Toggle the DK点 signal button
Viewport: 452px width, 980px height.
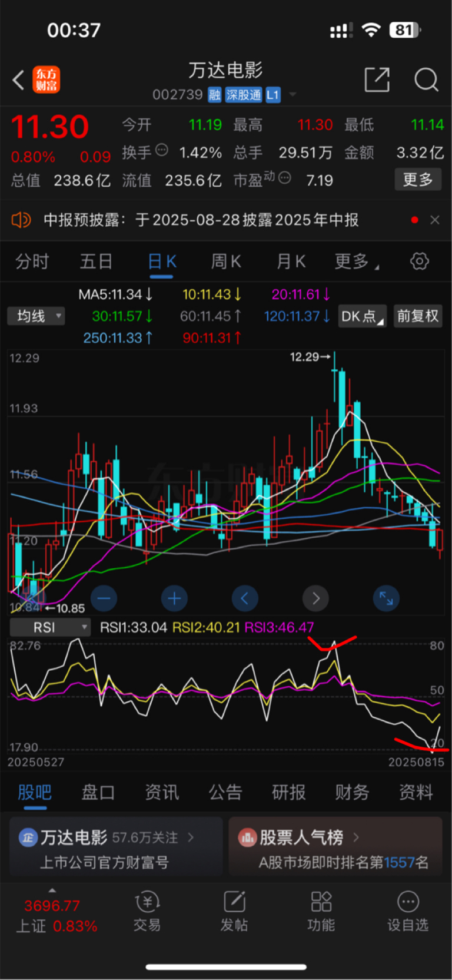click(x=362, y=316)
